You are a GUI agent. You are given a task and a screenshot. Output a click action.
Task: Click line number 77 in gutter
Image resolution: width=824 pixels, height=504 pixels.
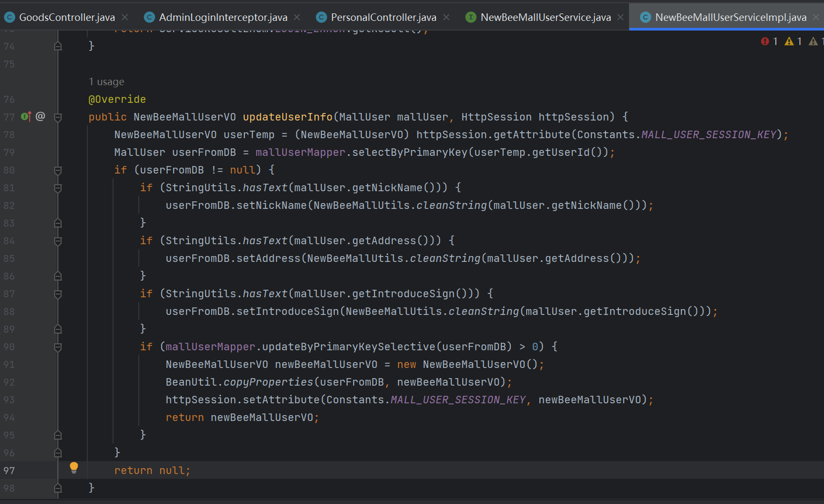pos(9,117)
